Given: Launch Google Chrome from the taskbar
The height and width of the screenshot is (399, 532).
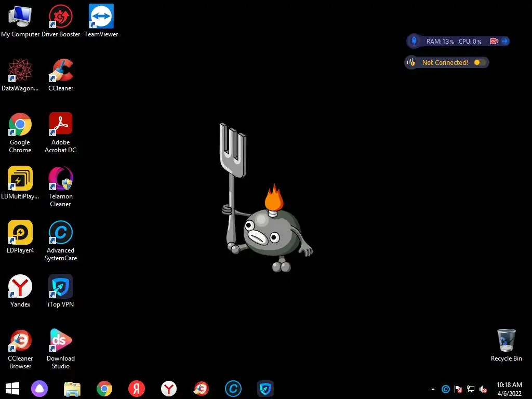Looking at the screenshot, I should point(104,389).
